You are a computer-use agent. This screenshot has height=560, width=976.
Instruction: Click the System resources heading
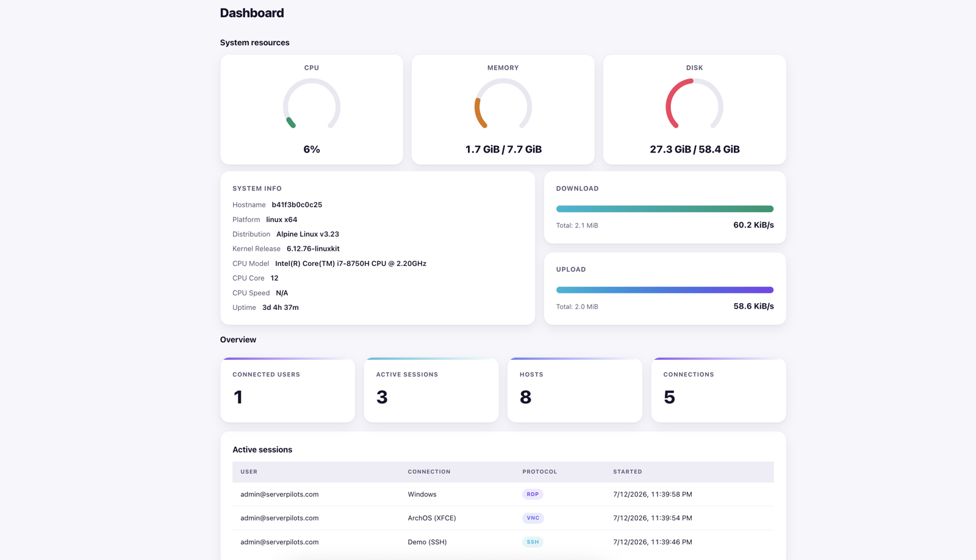coord(255,43)
